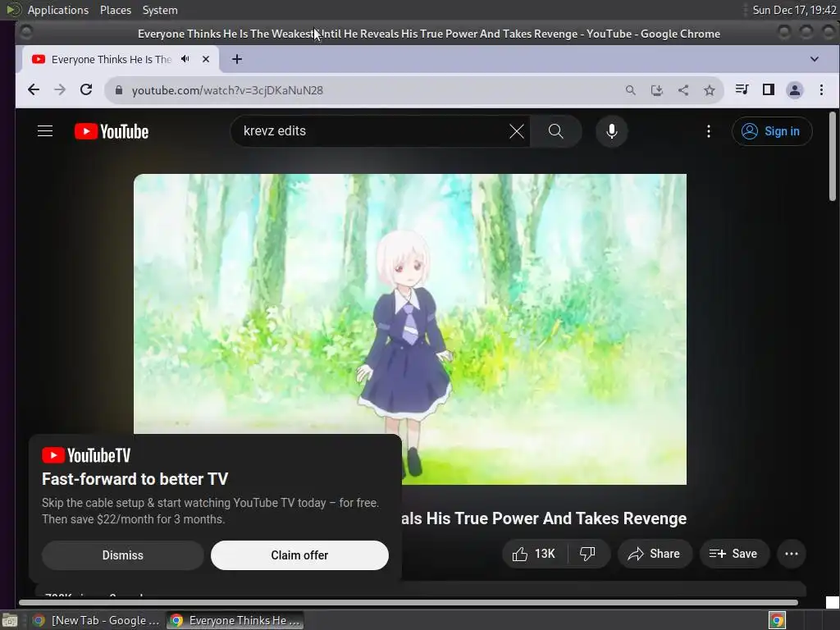Open Chrome profile avatar
Viewport: 840px width, 630px height.
tap(794, 90)
